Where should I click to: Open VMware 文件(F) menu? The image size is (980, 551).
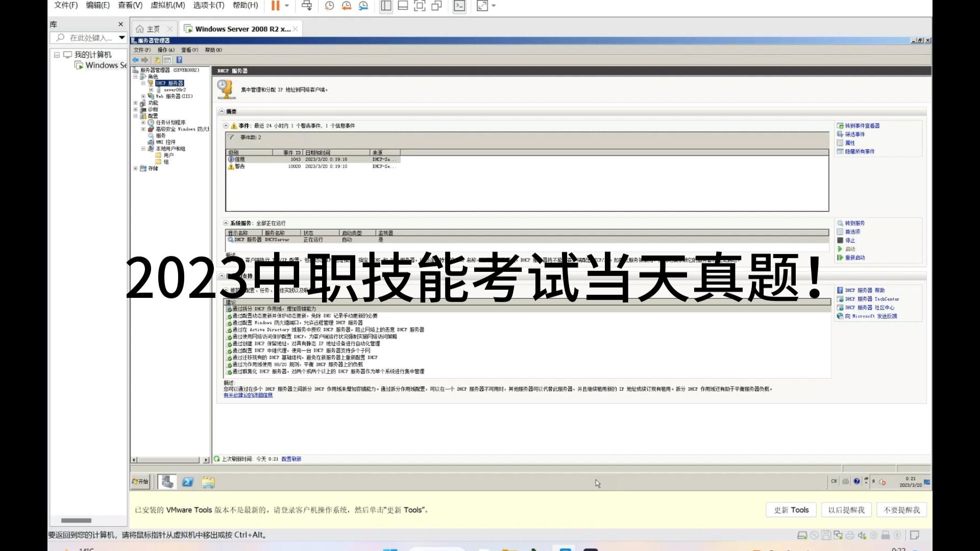(66, 5)
